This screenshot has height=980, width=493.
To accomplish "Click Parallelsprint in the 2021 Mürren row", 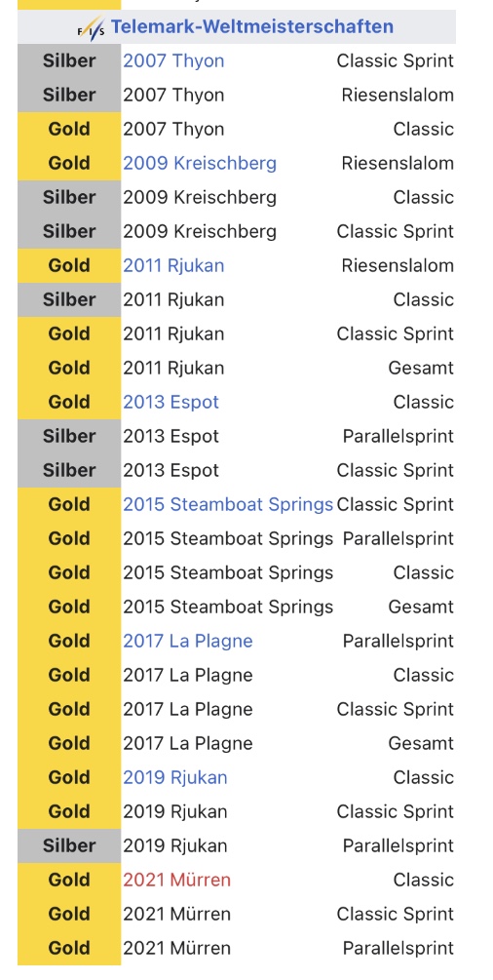I will tap(398, 948).
